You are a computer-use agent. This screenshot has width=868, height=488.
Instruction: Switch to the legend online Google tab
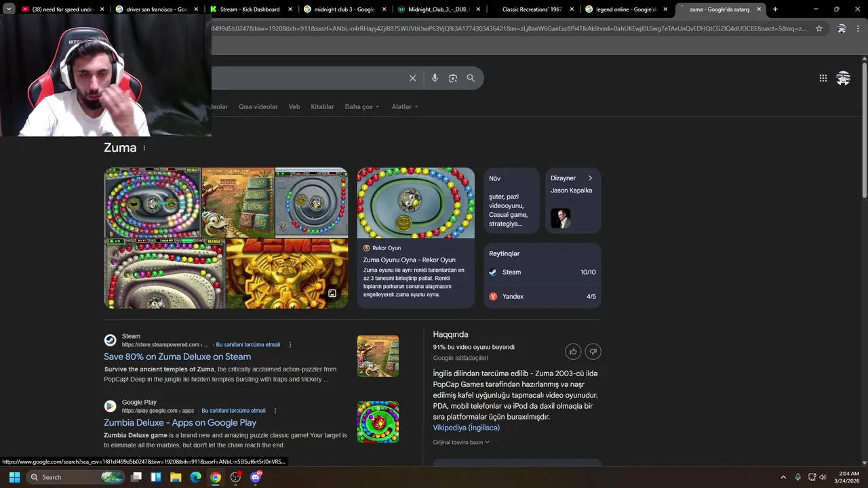click(627, 9)
